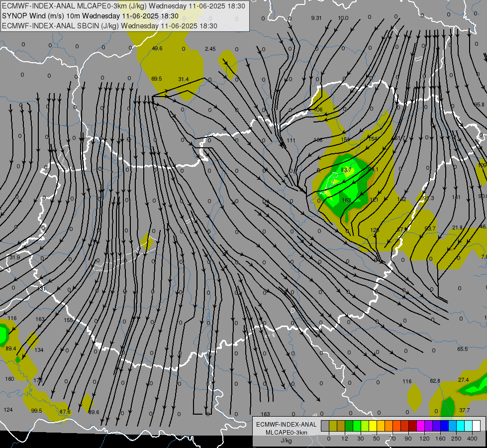This screenshot has width=487, height=448.
Task: Click the 31.9 grid value
Action: 14,257
